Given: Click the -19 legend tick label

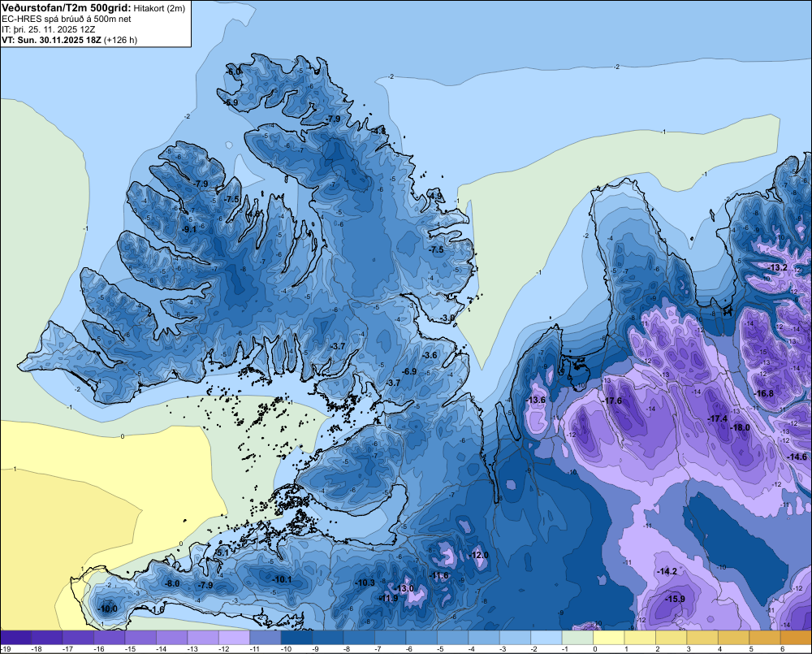Looking at the screenshot, I should coord(5,649).
